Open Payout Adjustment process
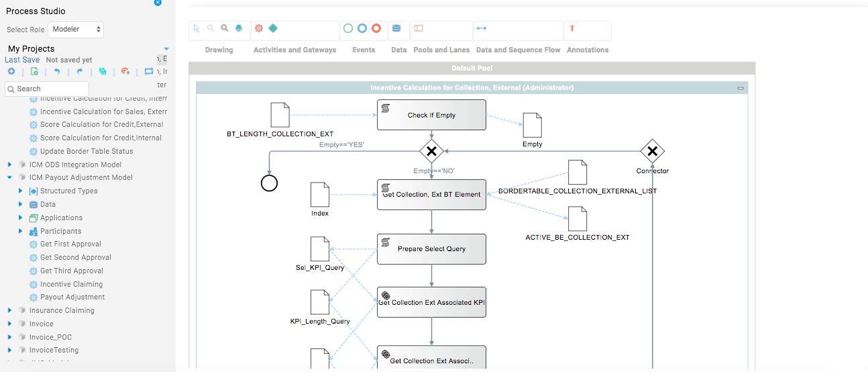 pos(72,297)
